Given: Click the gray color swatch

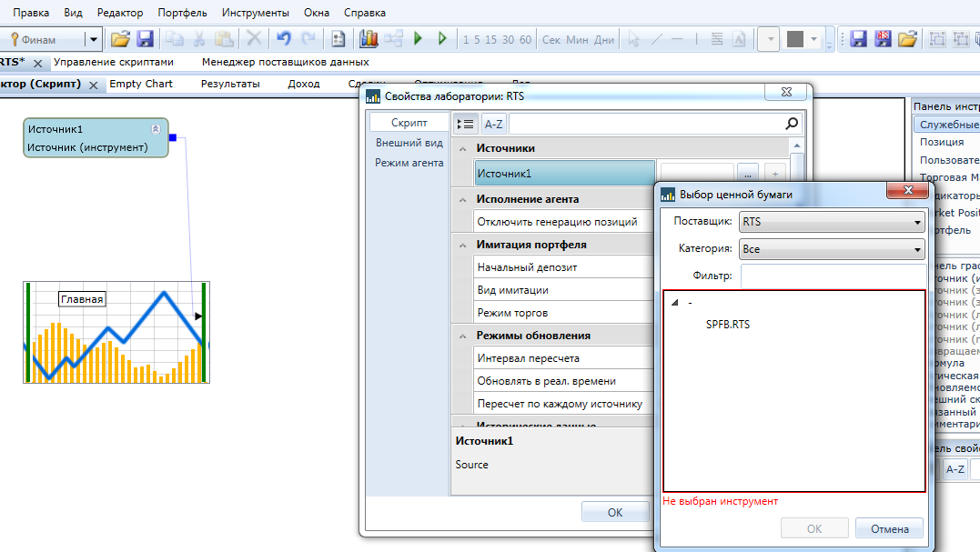Looking at the screenshot, I should [795, 39].
